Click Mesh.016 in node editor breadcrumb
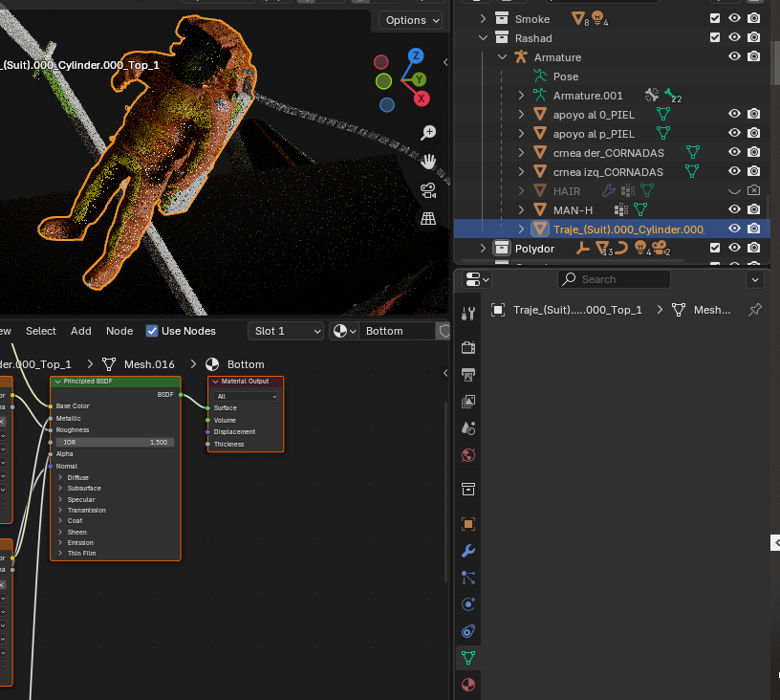 click(x=149, y=364)
